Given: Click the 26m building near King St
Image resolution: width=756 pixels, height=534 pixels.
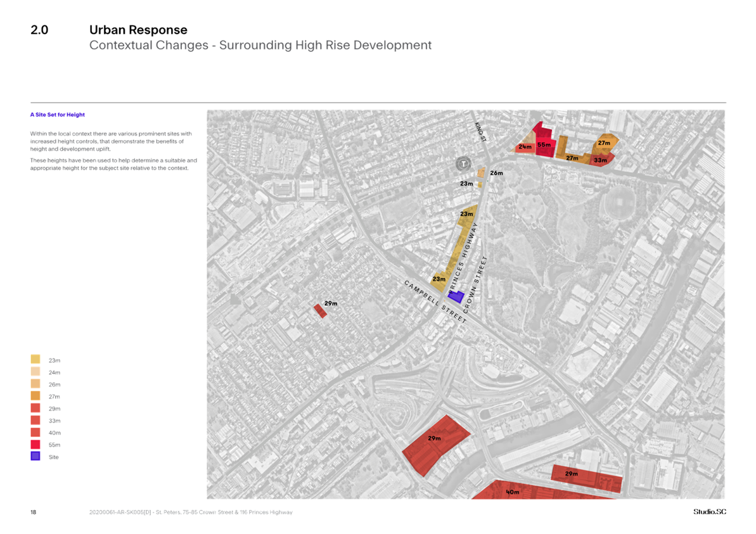Looking at the screenshot, I should tap(482, 172).
